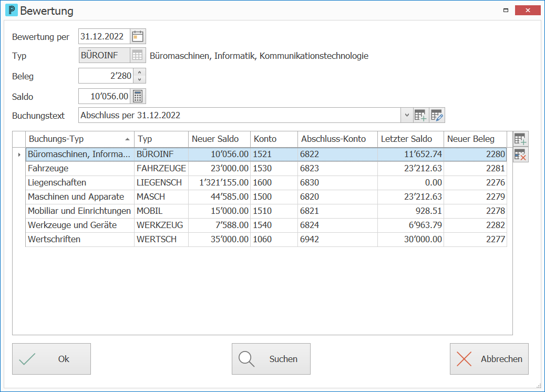Click the Typ field BÜROINF
This screenshot has width=545, height=392.
104,56
